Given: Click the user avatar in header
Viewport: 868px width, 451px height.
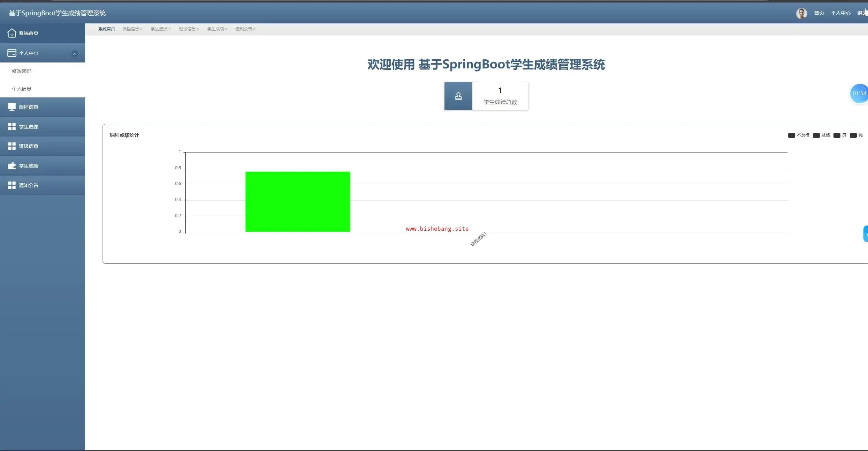Looking at the screenshot, I should coord(801,13).
